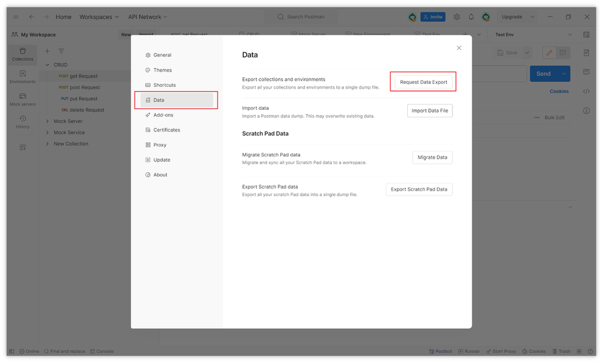This screenshot has height=364, width=604.
Task: Expand the API Network dropdown
Action: pyautogui.click(x=147, y=17)
